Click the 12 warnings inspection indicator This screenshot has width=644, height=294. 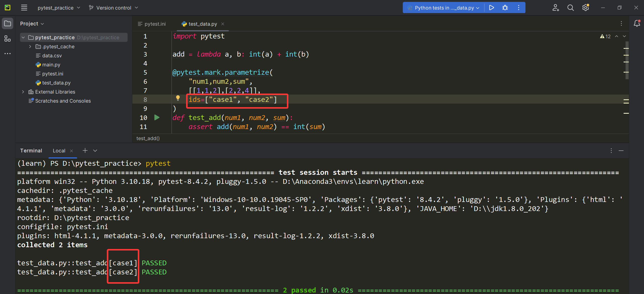[x=605, y=36]
